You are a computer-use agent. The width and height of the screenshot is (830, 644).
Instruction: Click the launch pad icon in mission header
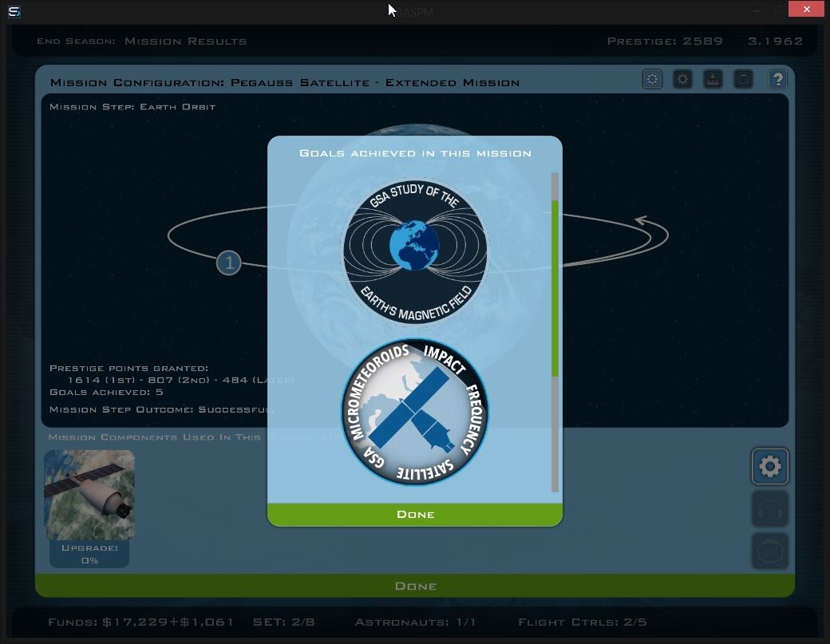[713, 79]
